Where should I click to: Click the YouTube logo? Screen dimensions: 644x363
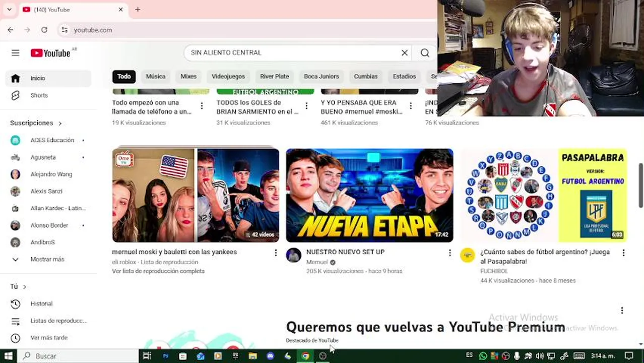[x=50, y=53]
